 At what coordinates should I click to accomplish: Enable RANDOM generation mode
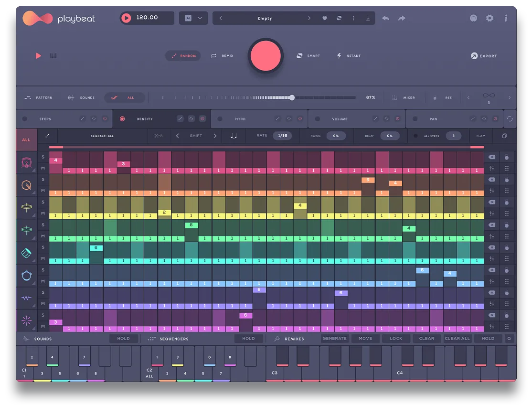click(x=183, y=56)
